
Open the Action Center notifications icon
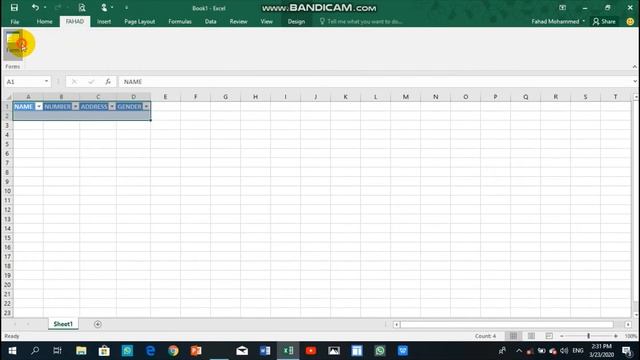pyautogui.click(x=627, y=351)
